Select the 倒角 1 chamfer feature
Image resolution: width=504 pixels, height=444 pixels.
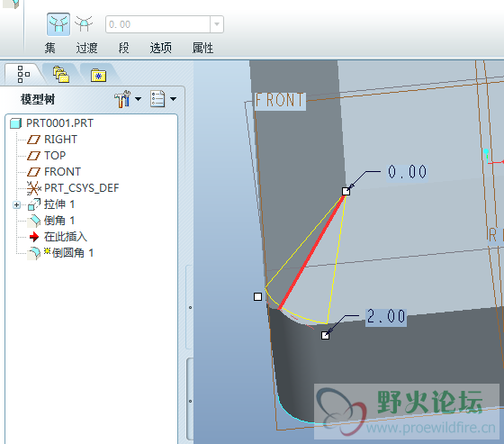pyautogui.click(x=59, y=221)
